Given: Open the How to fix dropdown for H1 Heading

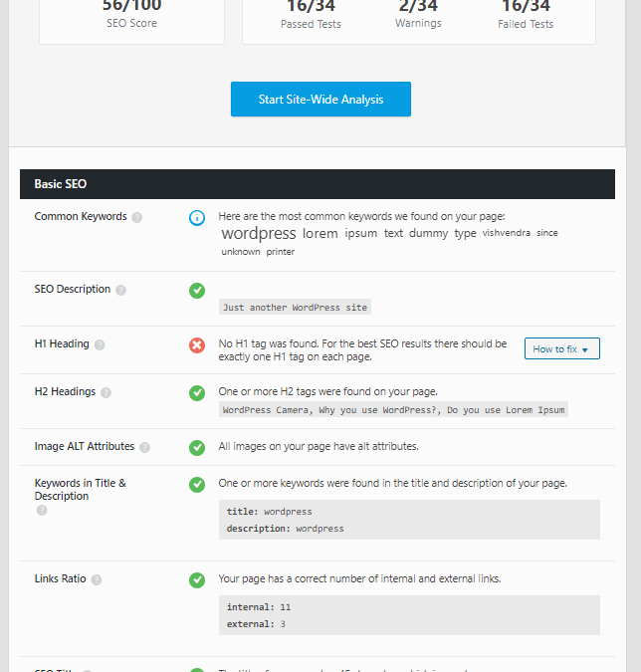Looking at the screenshot, I should pos(561,348).
